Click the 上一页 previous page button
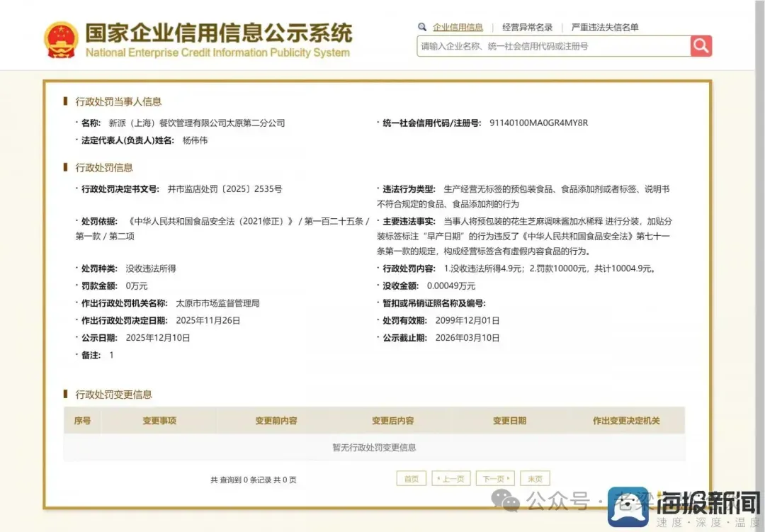Image resolution: width=765 pixels, height=532 pixels. [x=451, y=479]
